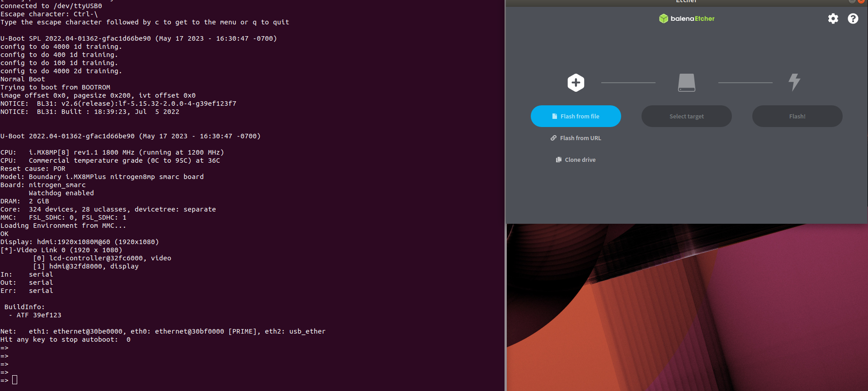Click the 'Normal Boot' terminal line
Viewport: 868px width, 391px height.
(23, 79)
